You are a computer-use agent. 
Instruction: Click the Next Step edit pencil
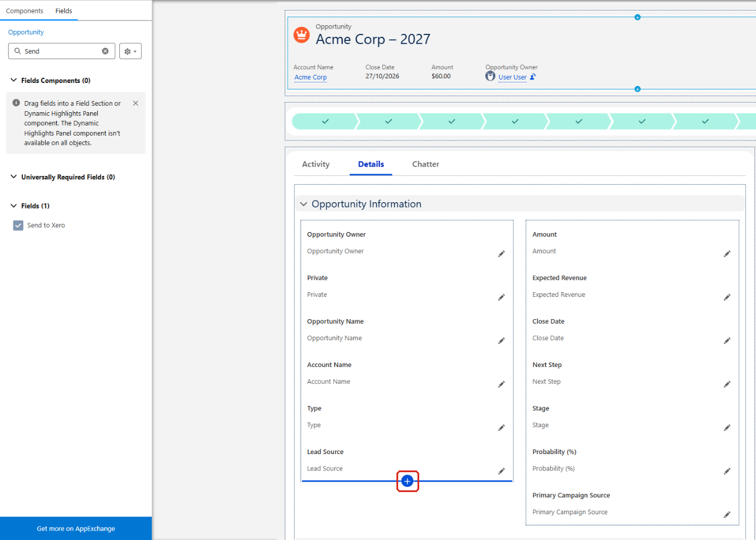727,384
